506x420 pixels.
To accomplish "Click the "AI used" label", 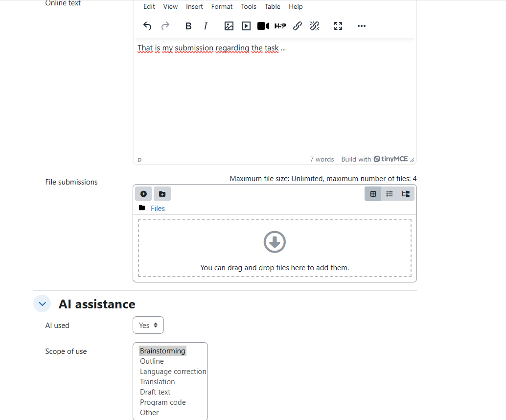I will [x=57, y=326].
